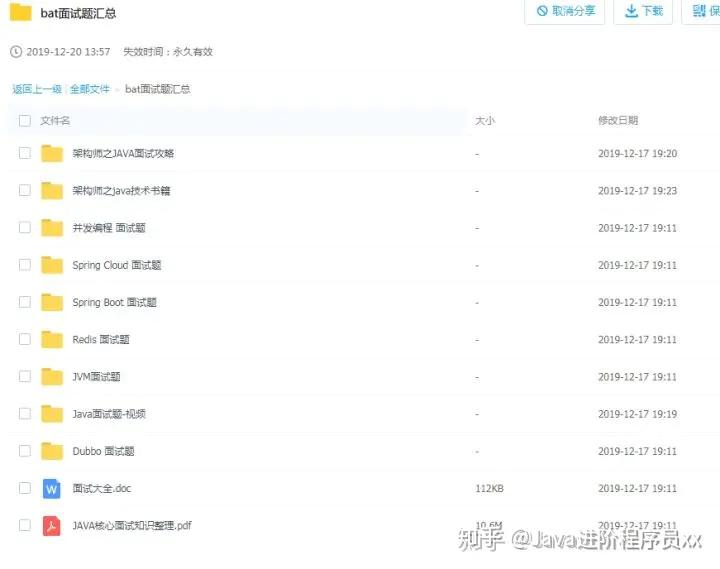Check the box for JVM面试题
Viewport: 720px width, 569px height.
(25, 376)
